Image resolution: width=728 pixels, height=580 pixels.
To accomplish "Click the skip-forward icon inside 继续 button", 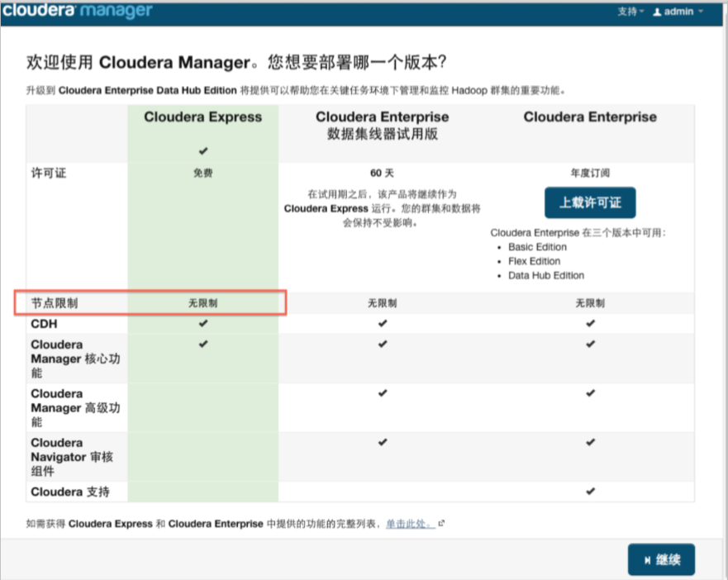I will click(x=648, y=560).
